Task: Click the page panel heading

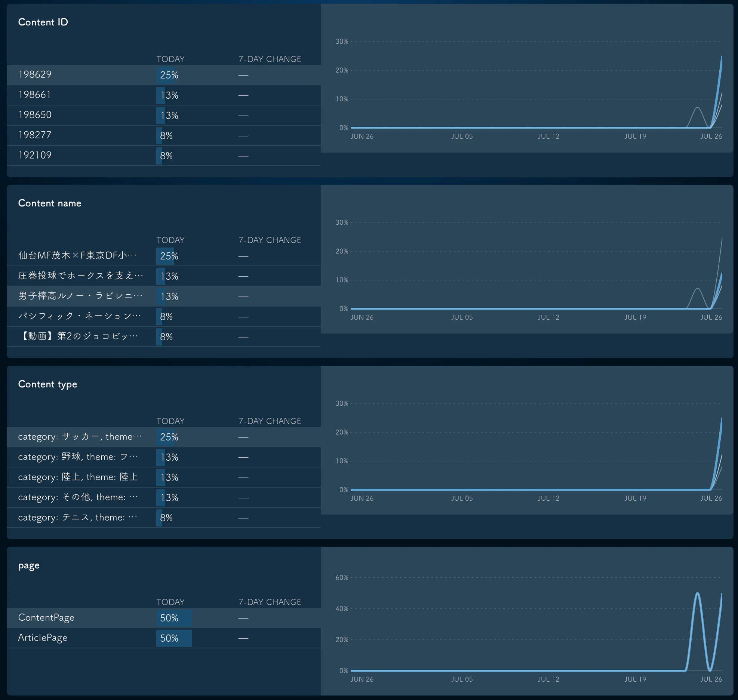Action: (x=29, y=566)
